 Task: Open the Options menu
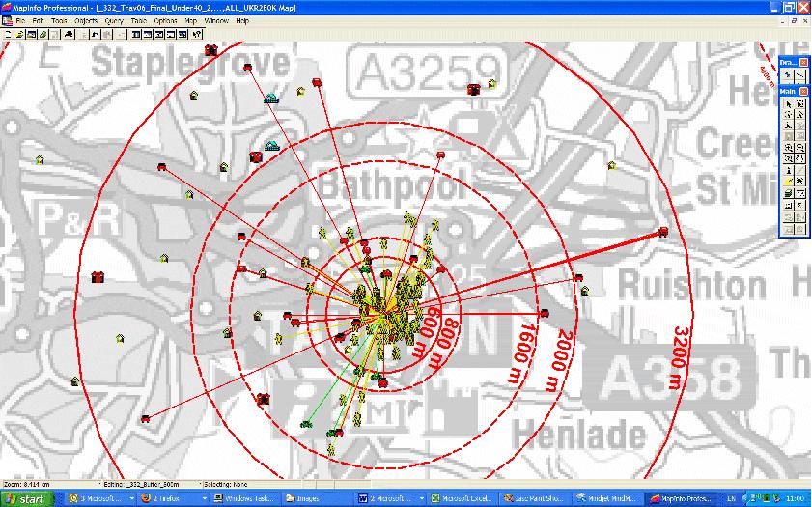(x=166, y=21)
